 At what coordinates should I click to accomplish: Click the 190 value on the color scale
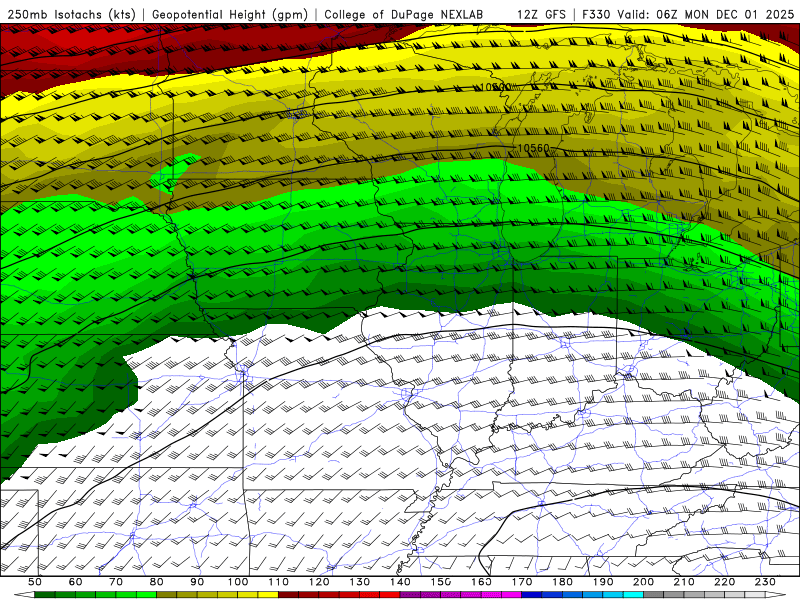[x=603, y=582]
